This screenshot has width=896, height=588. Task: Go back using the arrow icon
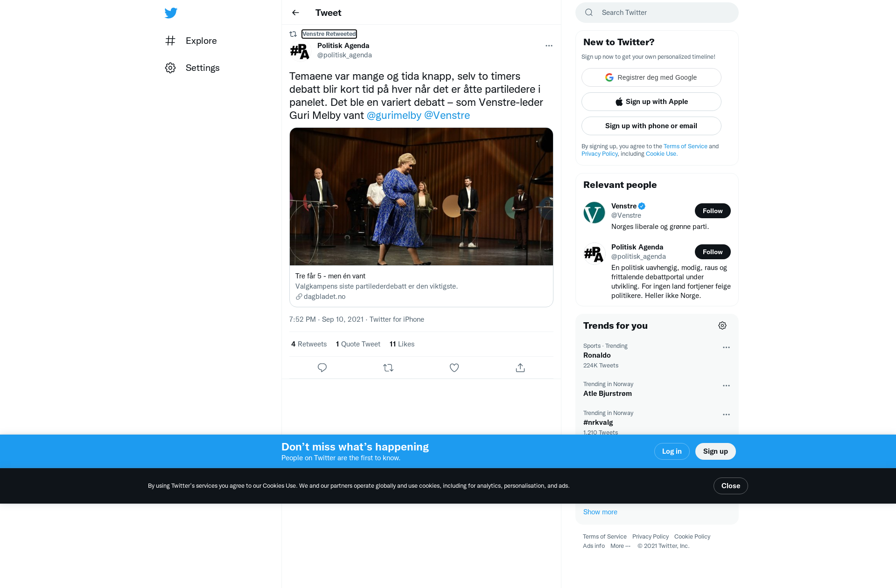tap(295, 13)
